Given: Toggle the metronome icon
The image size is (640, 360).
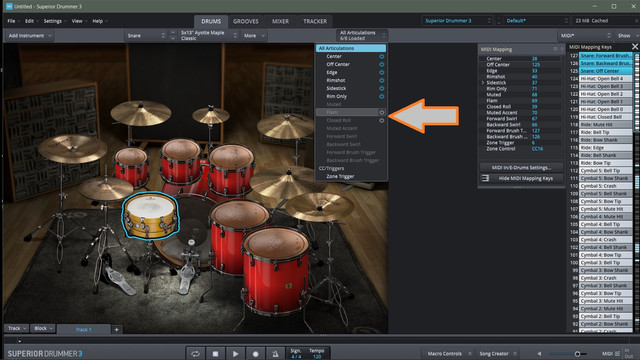Looking at the screenshot, I should [275, 354].
